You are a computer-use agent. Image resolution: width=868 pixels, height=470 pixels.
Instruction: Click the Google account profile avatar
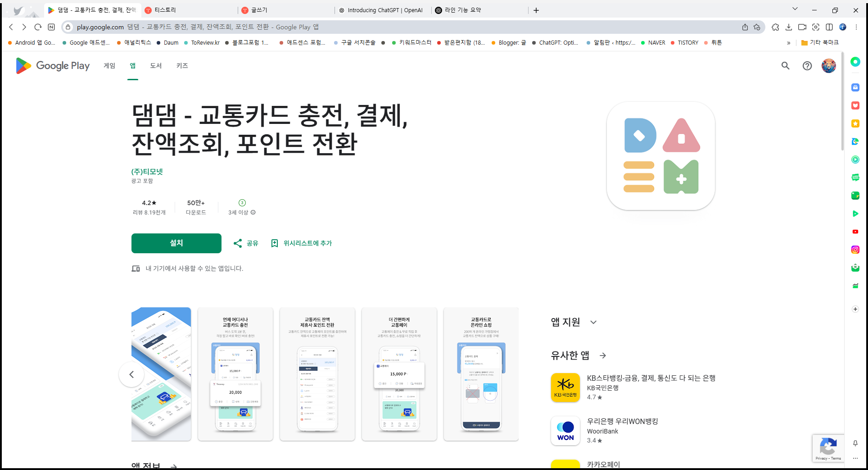[x=828, y=66]
